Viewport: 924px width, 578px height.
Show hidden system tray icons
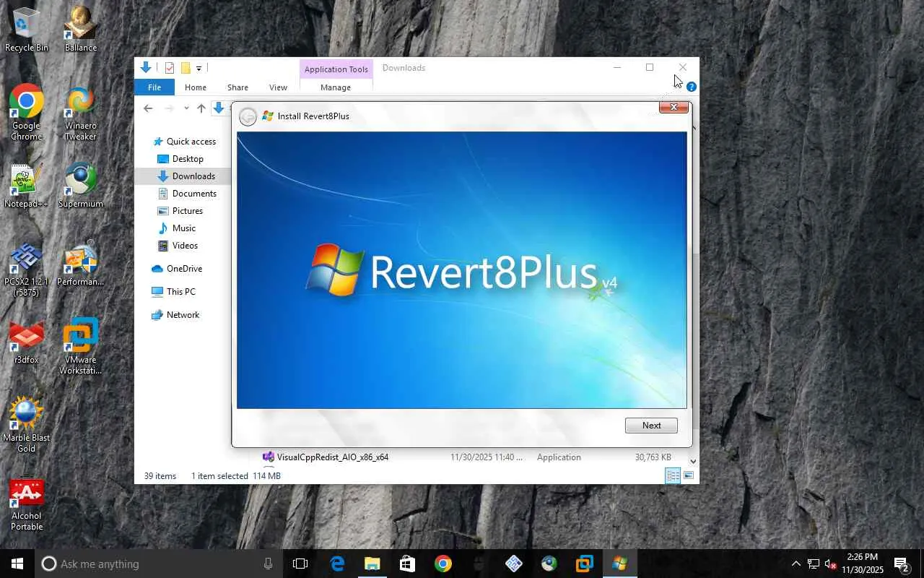(x=796, y=564)
